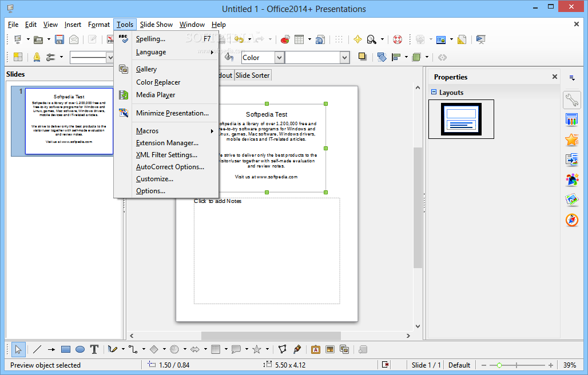
Task: Click the Display Grid dots icon
Action: click(x=339, y=39)
